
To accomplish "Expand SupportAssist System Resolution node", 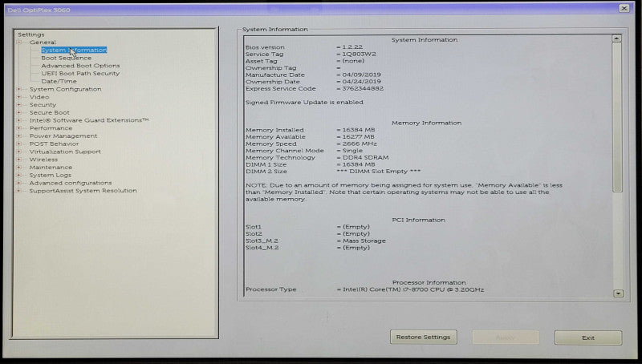I will pos(18,191).
